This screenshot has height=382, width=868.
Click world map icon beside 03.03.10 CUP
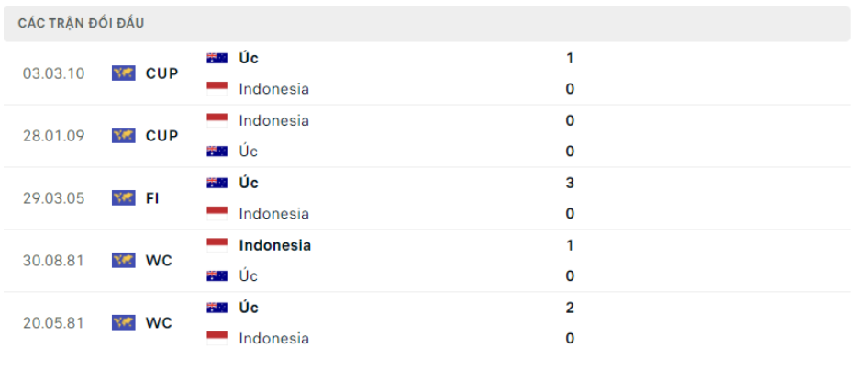pyautogui.click(x=124, y=73)
